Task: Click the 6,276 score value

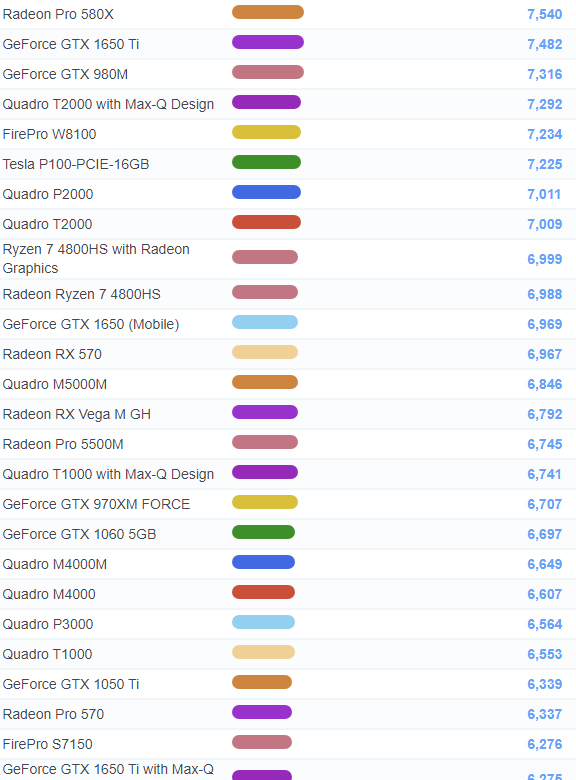Action: 545,744
